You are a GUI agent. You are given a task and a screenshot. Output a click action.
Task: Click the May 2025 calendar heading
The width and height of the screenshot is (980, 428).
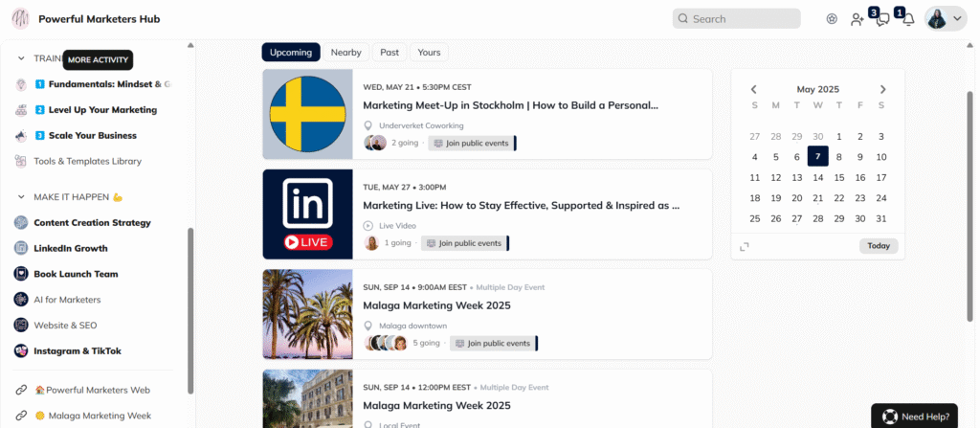[817, 89]
